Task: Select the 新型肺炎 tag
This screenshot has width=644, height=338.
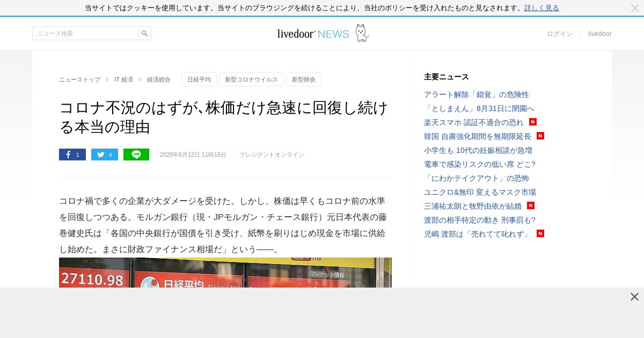Action: [304, 79]
